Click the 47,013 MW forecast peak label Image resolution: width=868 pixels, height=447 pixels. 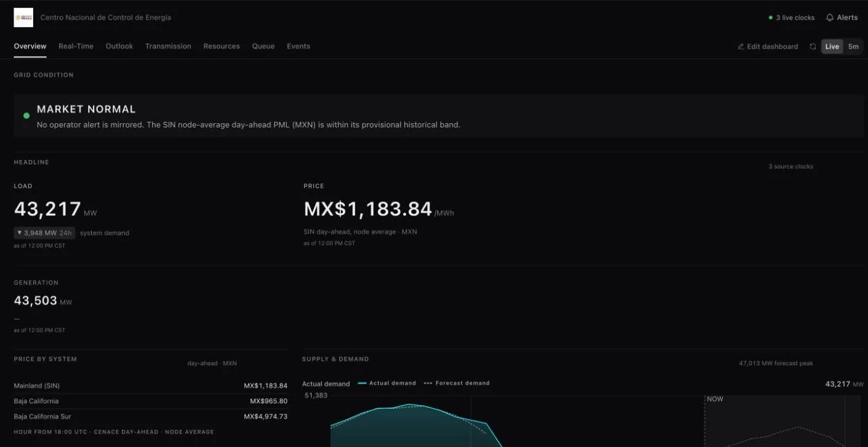[x=776, y=363]
